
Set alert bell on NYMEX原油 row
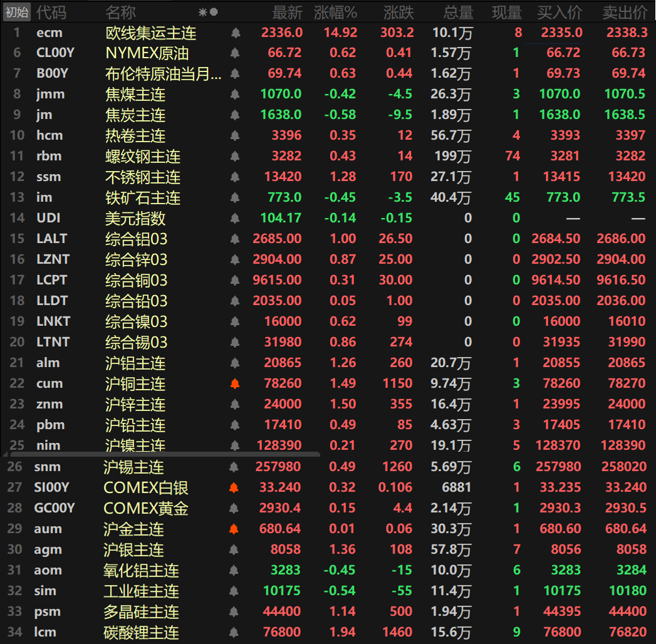click(x=235, y=53)
